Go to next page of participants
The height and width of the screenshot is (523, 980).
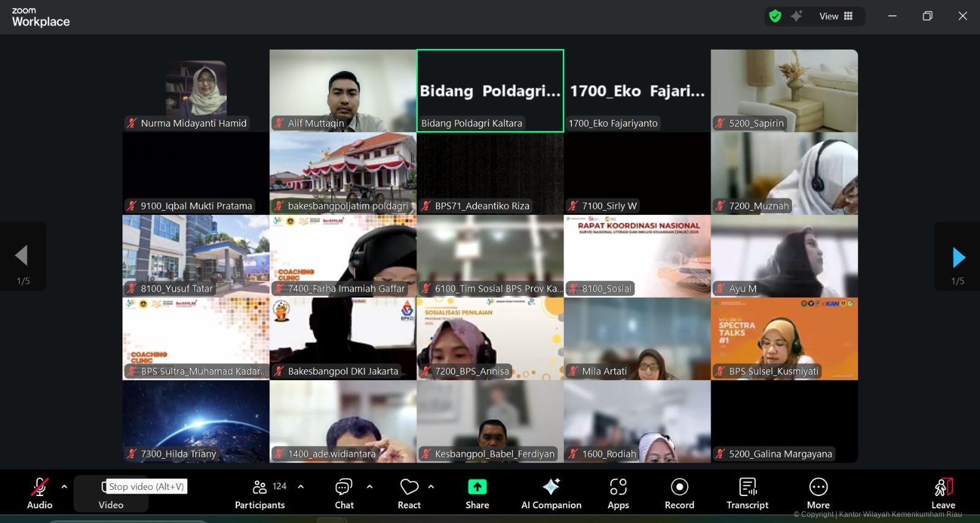tap(958, 257)
